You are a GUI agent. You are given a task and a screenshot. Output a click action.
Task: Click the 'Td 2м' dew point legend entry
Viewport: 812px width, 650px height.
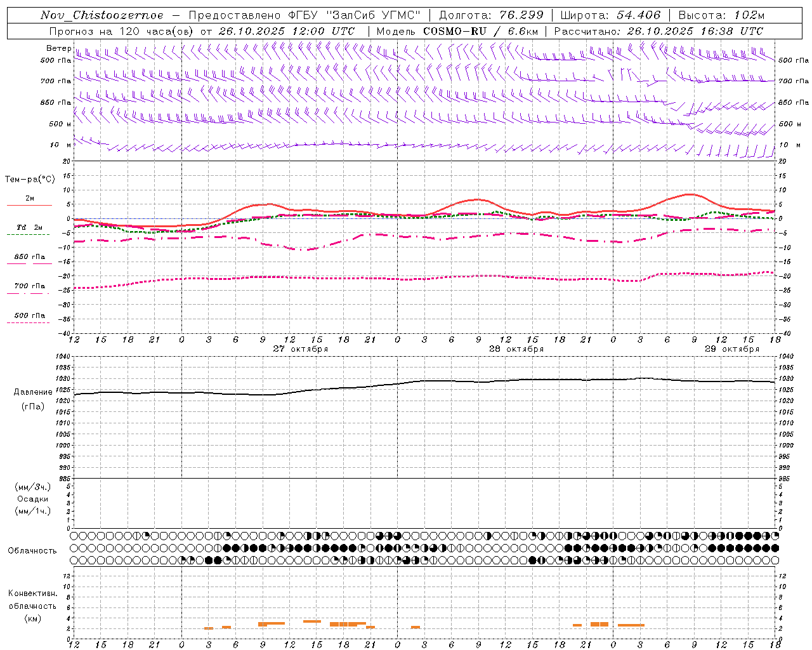tap(30, 227)
